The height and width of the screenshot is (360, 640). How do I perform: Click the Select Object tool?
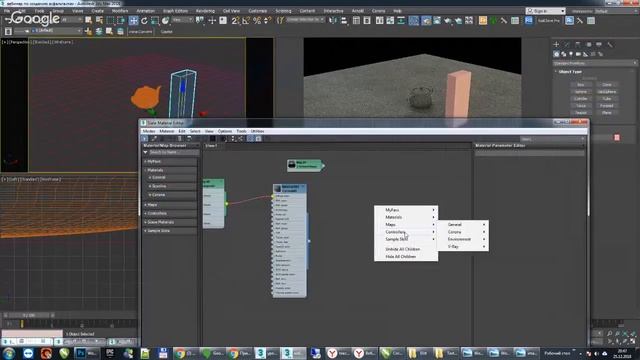click(89, 20)
